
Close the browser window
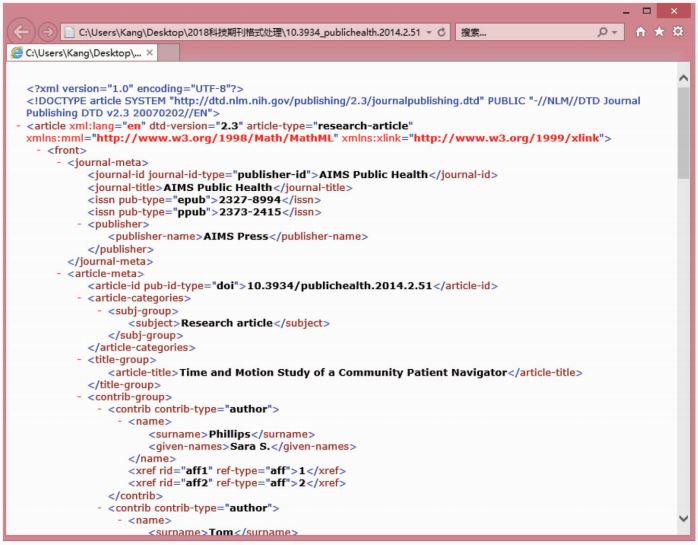674,11
